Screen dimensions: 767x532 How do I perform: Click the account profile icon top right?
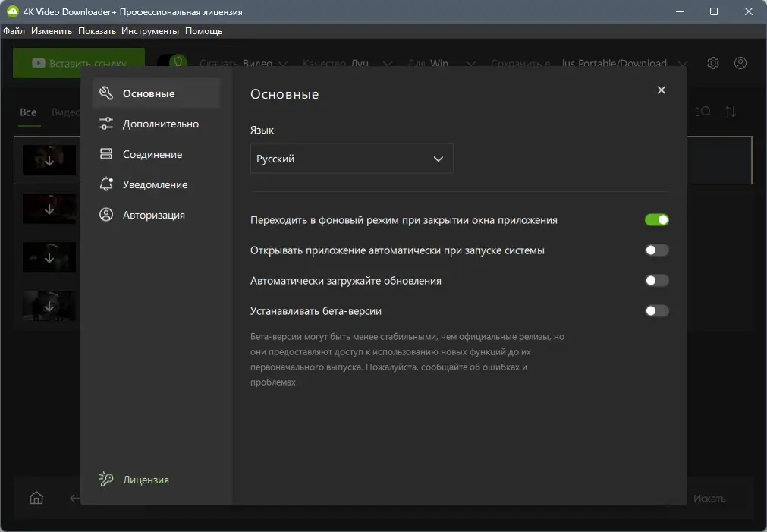pos(740,63)
